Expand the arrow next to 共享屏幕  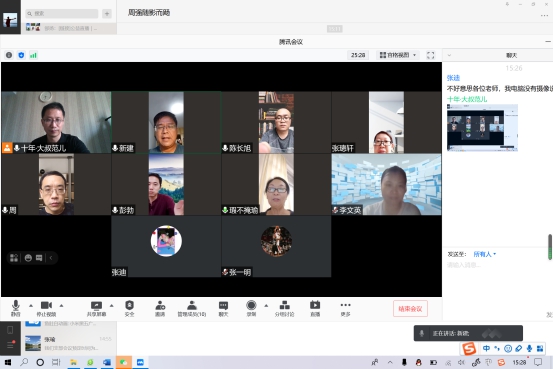(111, 306)
